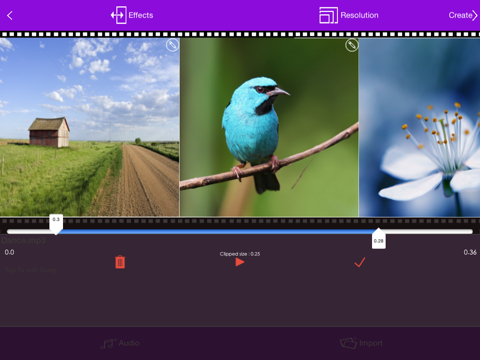This screenshot has width=480, height=360.
Task: Play the clipped audio
Action: [x=240, y=262]
